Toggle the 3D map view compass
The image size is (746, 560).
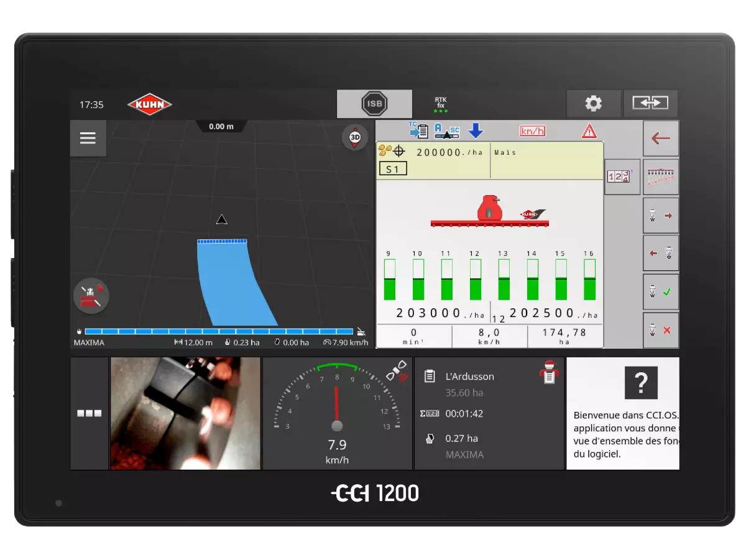tap(355, 137)
